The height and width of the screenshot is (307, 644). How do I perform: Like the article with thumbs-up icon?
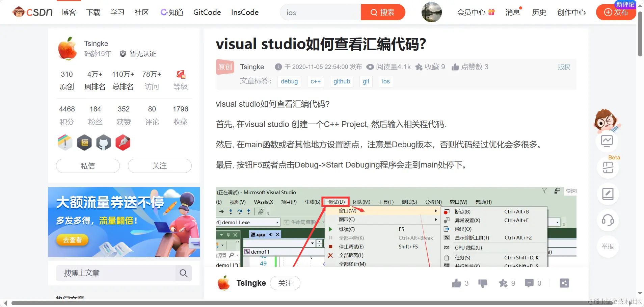point(457,283)
